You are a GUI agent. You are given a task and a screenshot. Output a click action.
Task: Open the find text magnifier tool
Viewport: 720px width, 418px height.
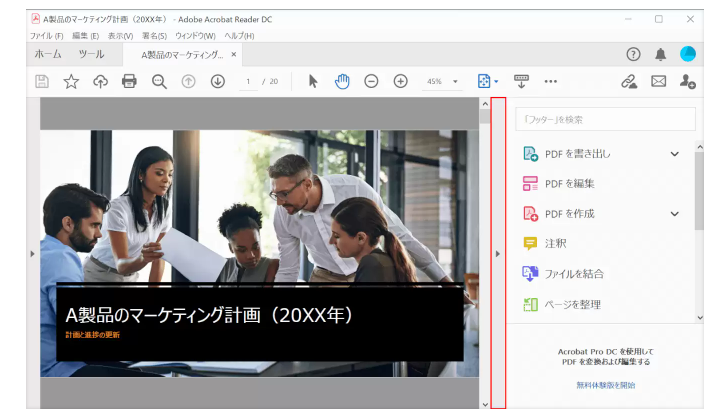[158, 81]
